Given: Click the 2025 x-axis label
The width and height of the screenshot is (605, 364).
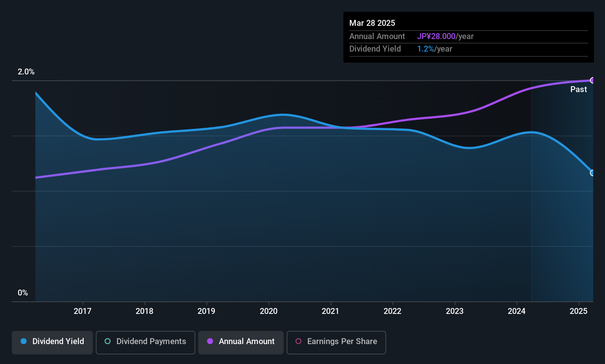Looking at the screenshot, I should pyautogui.click(x=578, y=311).
